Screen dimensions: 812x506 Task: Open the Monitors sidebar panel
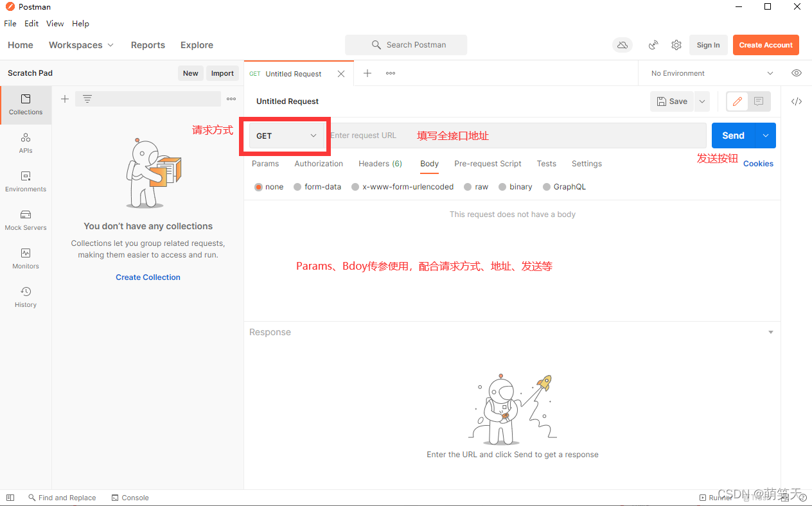coord(26,259)
